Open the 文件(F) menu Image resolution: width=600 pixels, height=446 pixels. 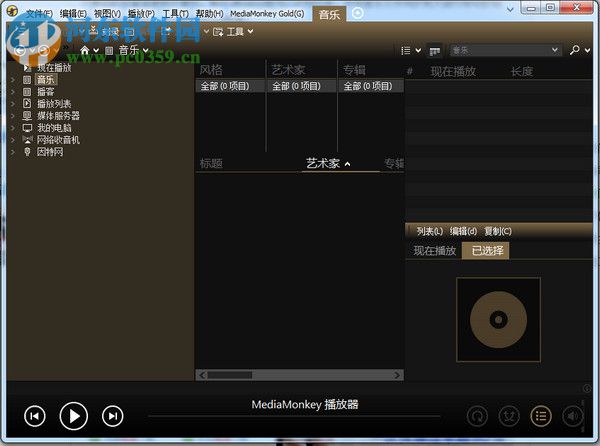(39, 14)
